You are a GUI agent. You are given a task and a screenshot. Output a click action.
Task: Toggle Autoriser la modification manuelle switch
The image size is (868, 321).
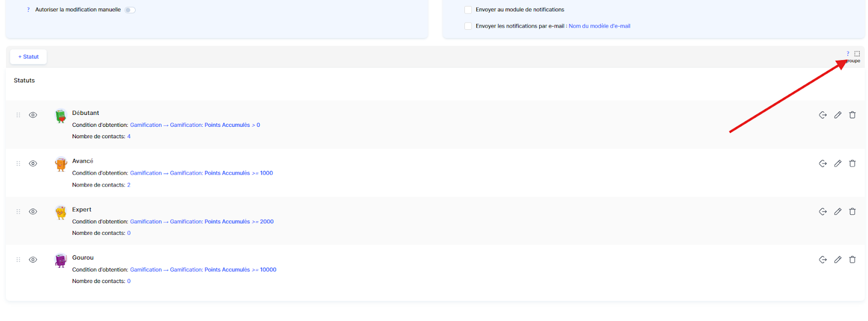[x=130, y=10]
